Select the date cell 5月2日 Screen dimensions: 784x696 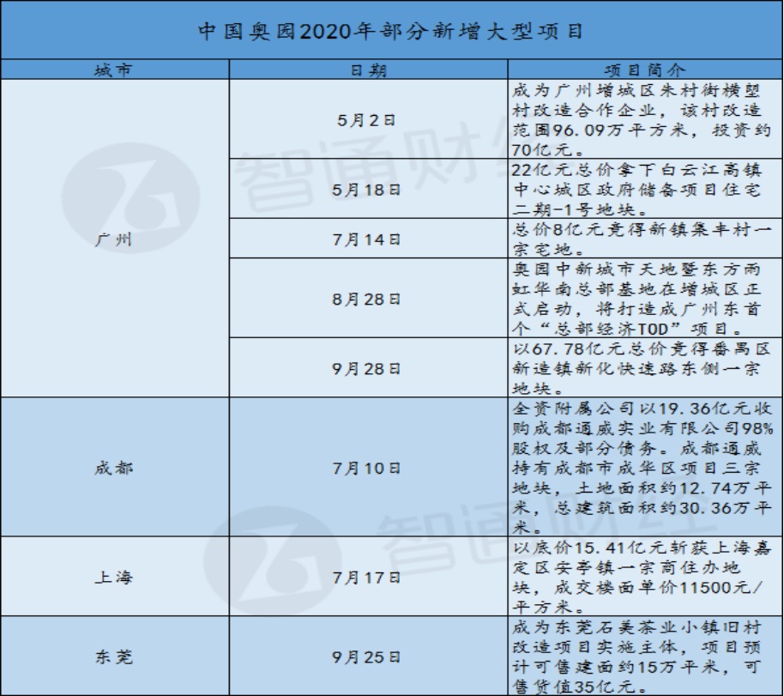(x=369, y=119)
